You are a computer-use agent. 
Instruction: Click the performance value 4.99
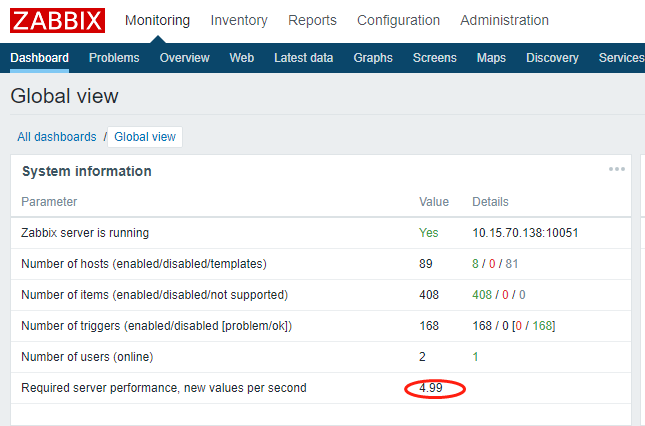coord(431,388)
